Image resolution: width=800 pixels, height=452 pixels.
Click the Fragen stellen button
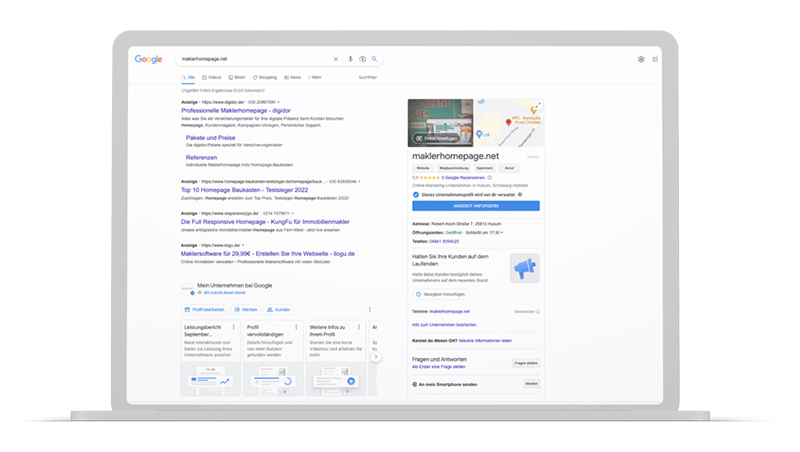pyautogui.click(x=526, y=363)
